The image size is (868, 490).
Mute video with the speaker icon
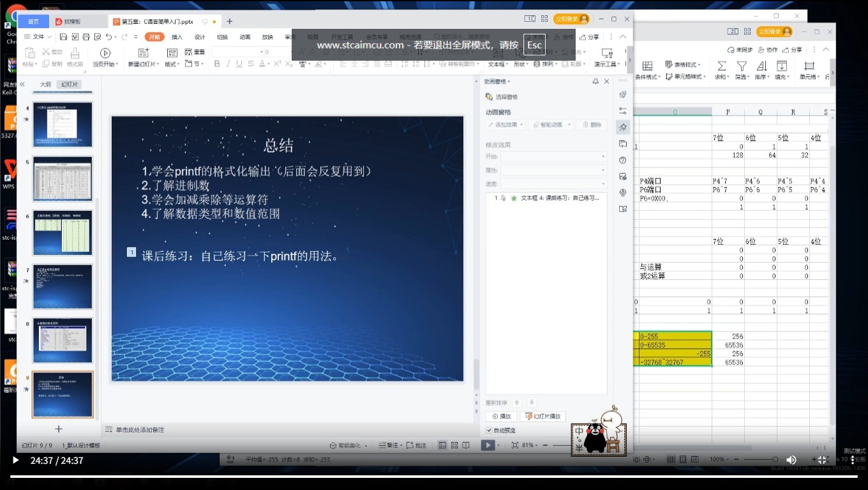click(791, 460)
